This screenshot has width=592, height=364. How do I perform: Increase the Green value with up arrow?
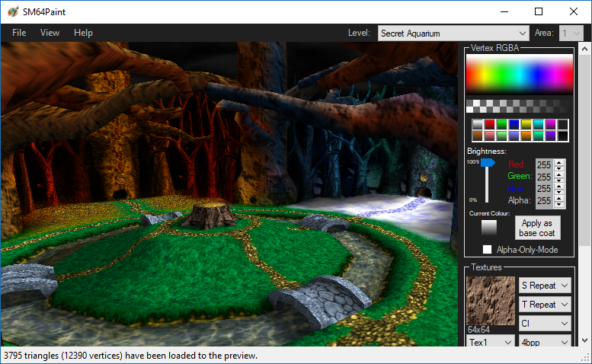click(559, 174)
